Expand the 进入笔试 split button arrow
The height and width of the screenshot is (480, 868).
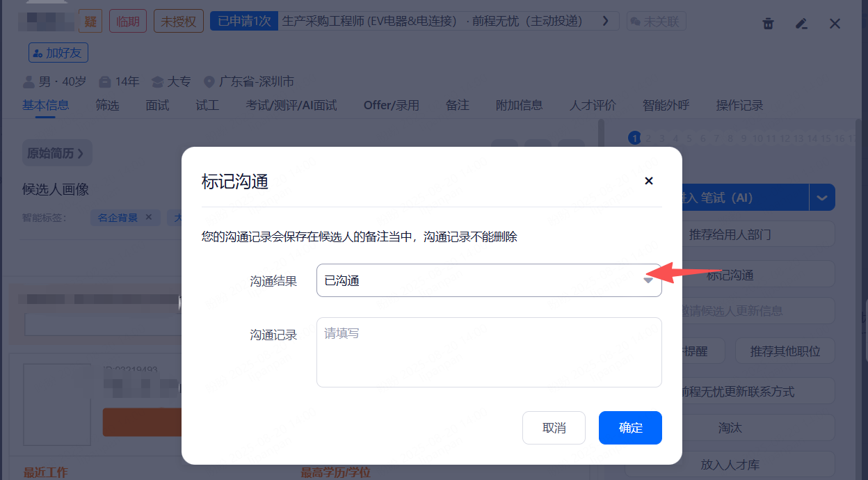[822, 198]
